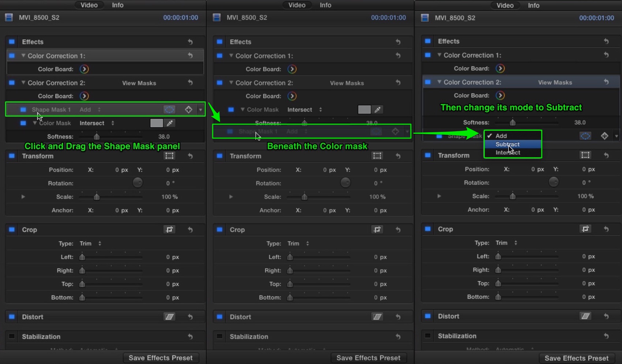Reset Transform section in left panel
Image resolution: width=622 pixels, height=364 pixels.
(x=190, y=156)
